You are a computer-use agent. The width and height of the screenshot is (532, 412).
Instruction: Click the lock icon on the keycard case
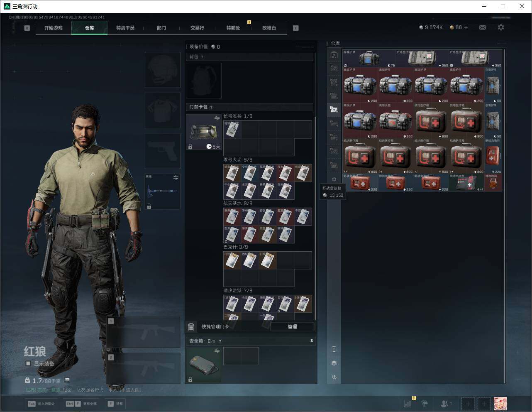pyautogui.click(x=190, y=147)
